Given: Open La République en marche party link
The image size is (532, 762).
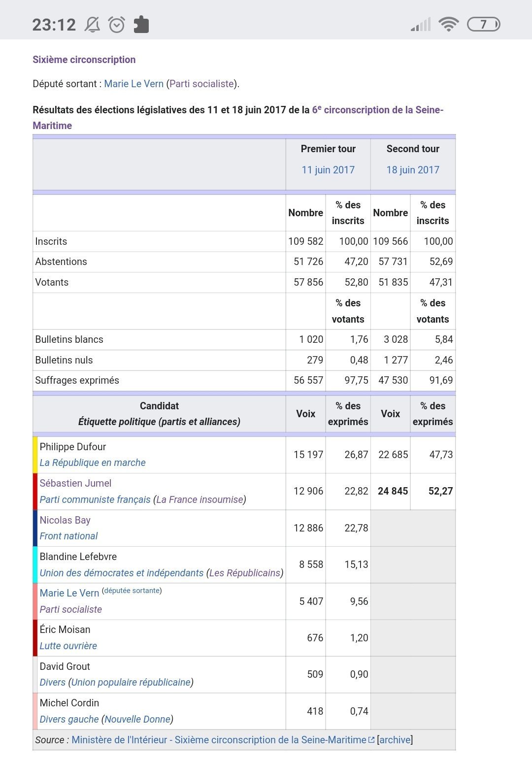Looking at the screenshot, I should coord(93,463).
